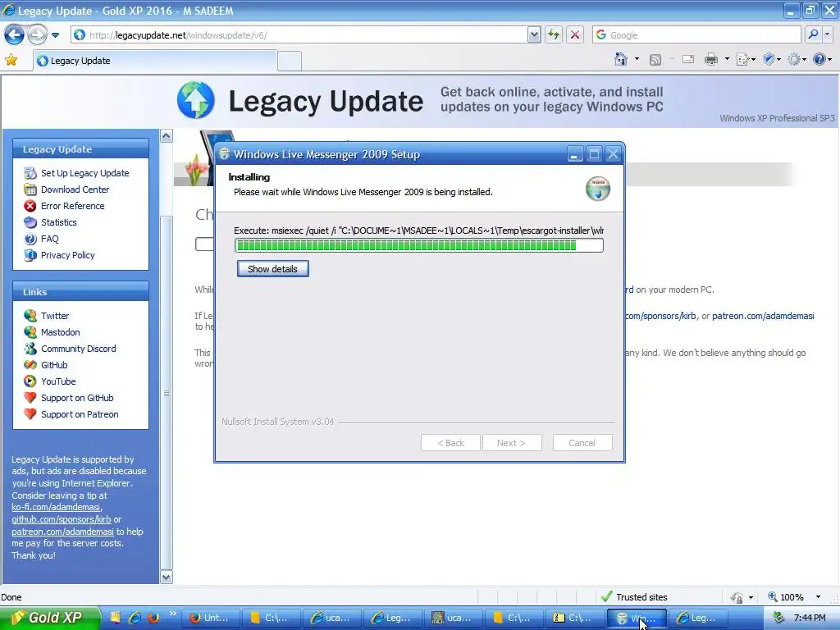Screen dimensions: 840x630
Task: Launch Internet Explorer from Quick Launch
Action: [134, 618]
